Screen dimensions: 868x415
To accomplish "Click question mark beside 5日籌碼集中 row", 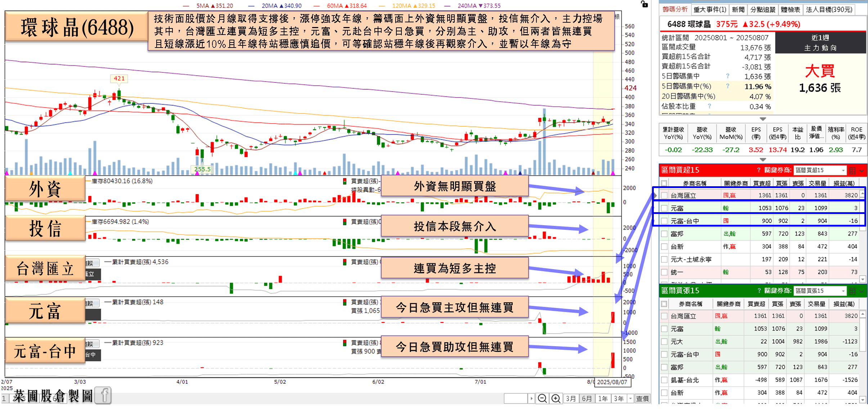I will 728,76.
